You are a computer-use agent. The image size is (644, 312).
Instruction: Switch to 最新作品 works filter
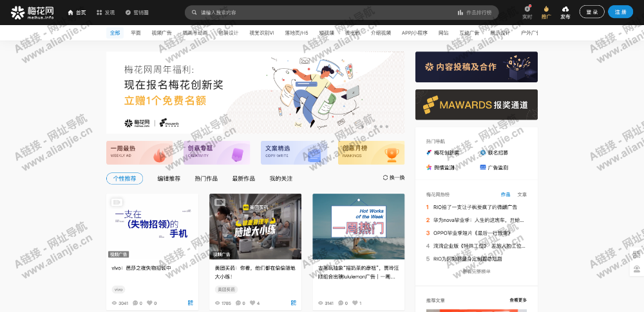click(x=243, y=179)
